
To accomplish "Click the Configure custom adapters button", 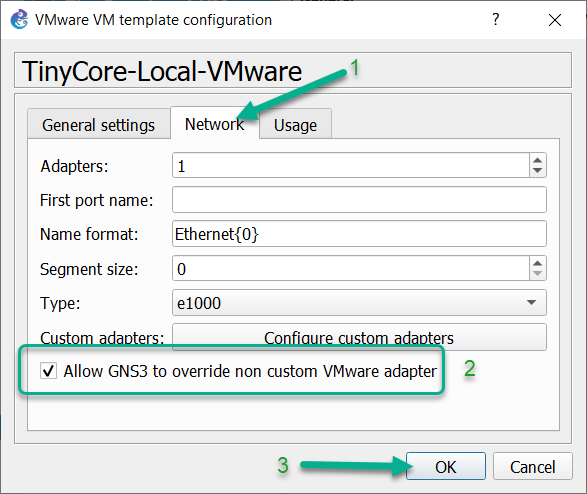I will point(359,337).
